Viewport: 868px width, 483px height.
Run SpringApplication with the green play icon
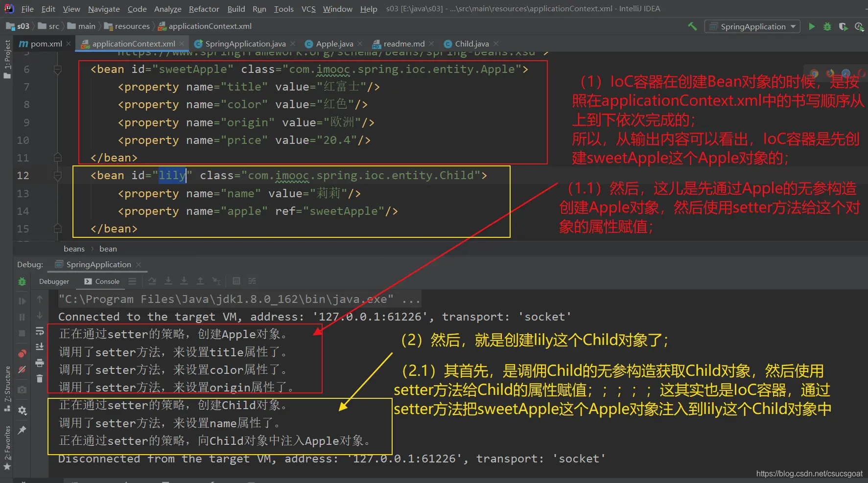point(812,26)
